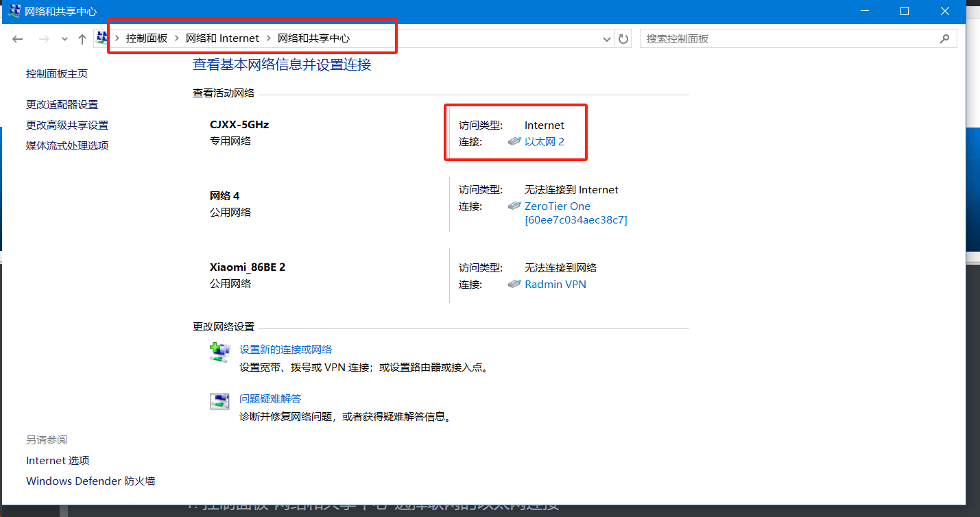Click the adapter icon beside 以太网 2
The image size is (980, 517).
[x=514, y=141]
